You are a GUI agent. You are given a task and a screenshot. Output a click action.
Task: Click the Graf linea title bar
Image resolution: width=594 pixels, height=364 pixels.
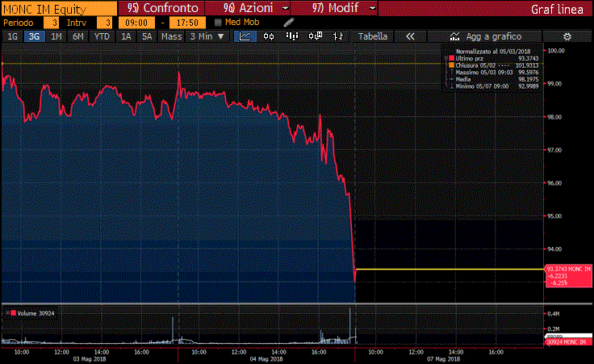[x=485, y=8]
